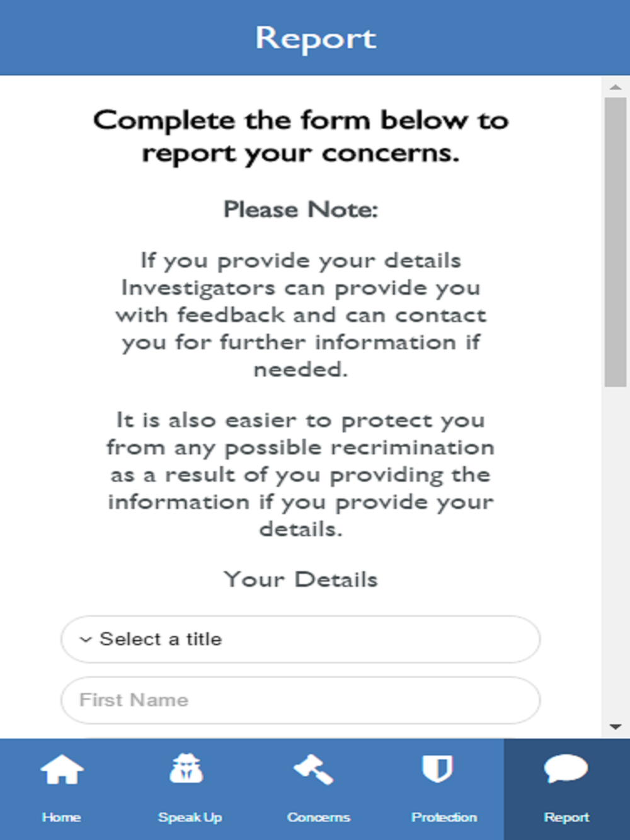Image resolution: width=630 pixels, height=840 pixels.
Task: Go to the Concerns tab label
Action: pos(318,817)
